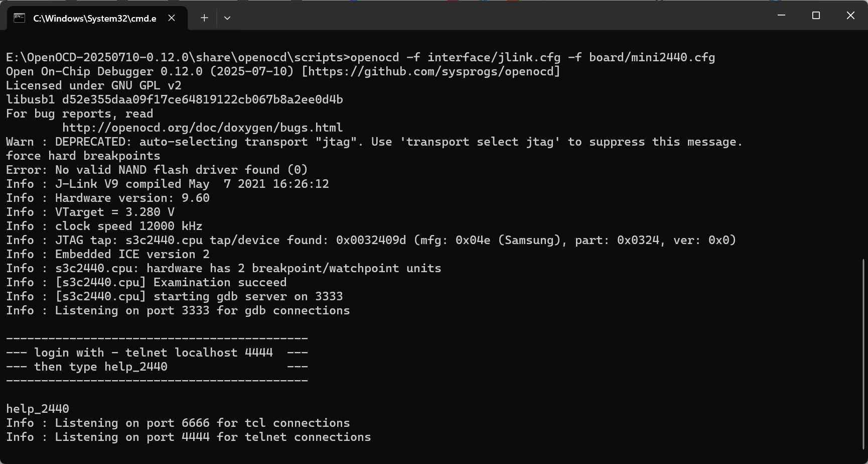Click the help_2440 command text

[37, 408]
